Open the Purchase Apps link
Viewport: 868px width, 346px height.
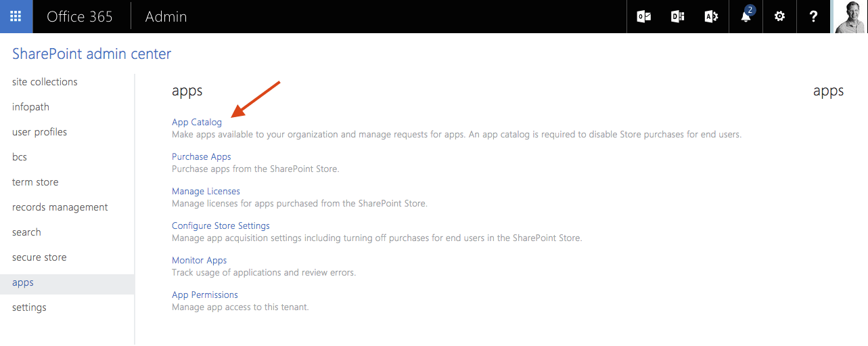click(x=202, y=156)
